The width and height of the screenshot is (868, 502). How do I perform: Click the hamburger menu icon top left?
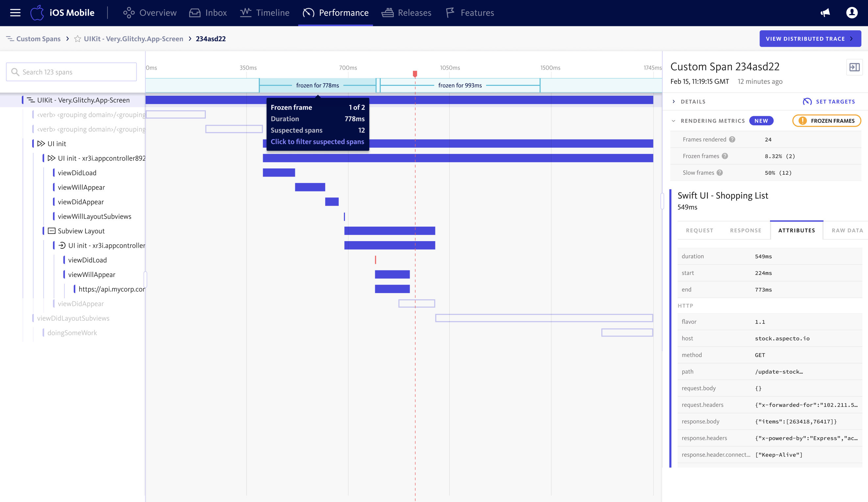tap(15, 13)
